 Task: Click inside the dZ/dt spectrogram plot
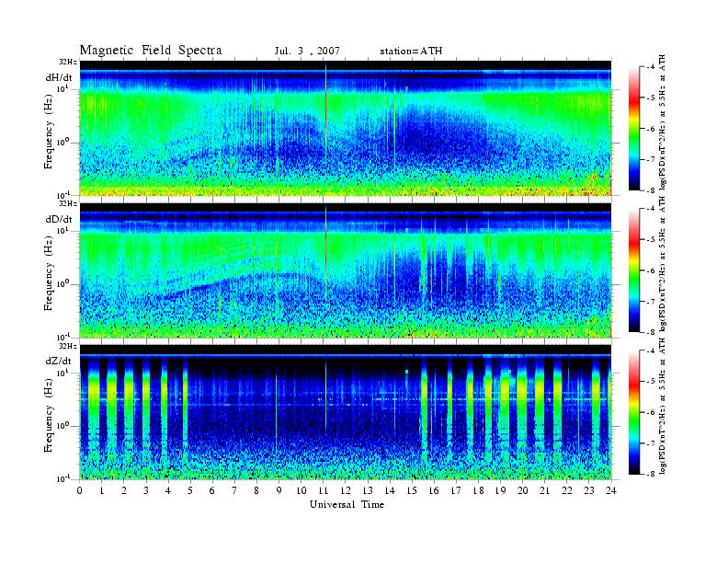tap(346, 412)
